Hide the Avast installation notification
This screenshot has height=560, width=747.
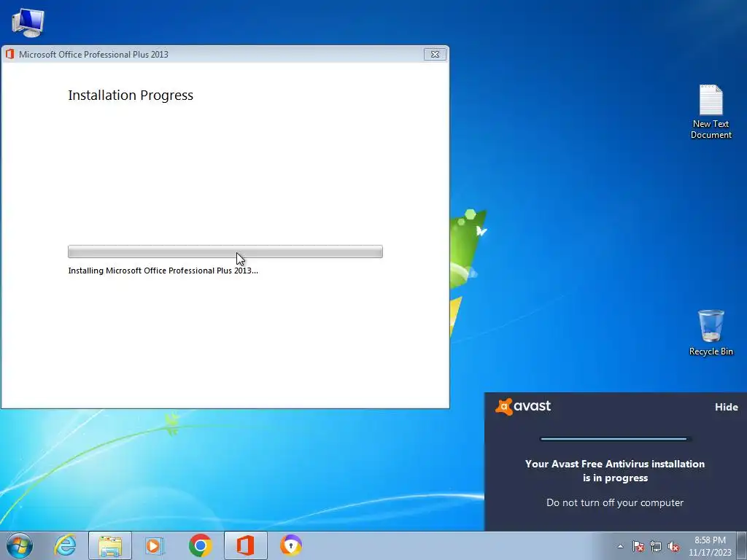pyautogui.click(x=726, y=407)
